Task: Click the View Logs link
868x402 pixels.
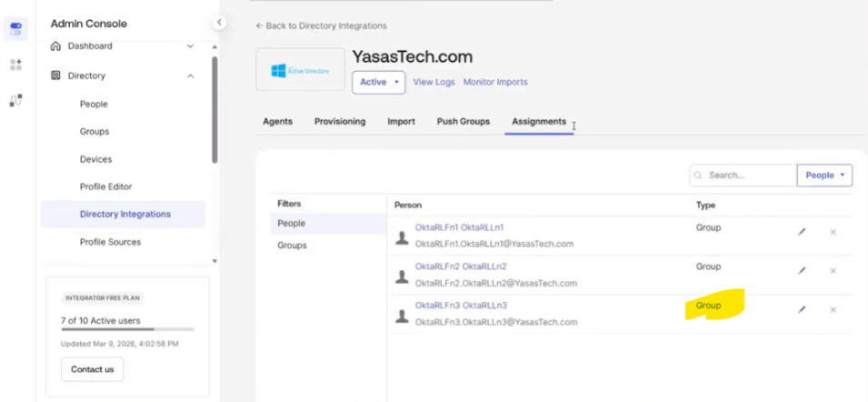Action: 434,82
